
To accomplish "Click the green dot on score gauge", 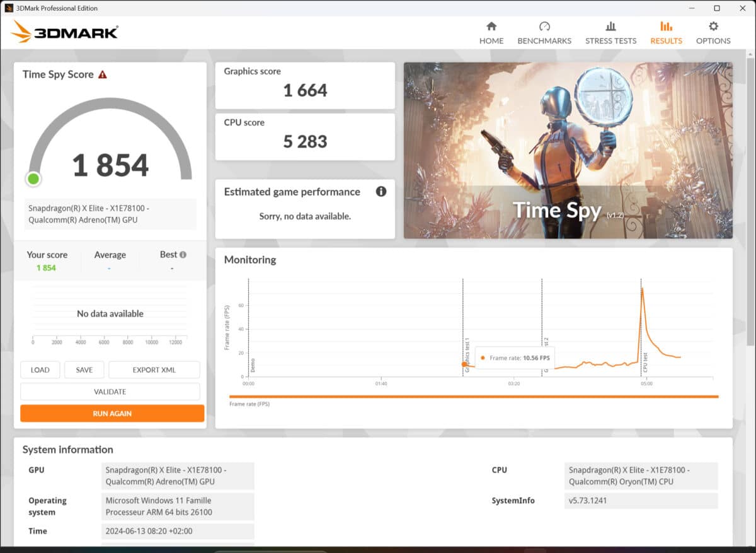I will coord(33,179).
